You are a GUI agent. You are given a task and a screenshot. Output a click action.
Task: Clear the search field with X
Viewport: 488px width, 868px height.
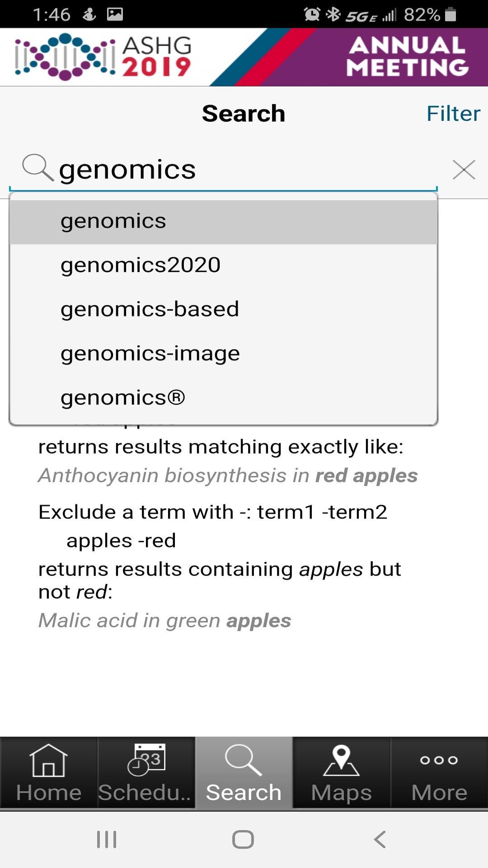click(x=464, y=170)
